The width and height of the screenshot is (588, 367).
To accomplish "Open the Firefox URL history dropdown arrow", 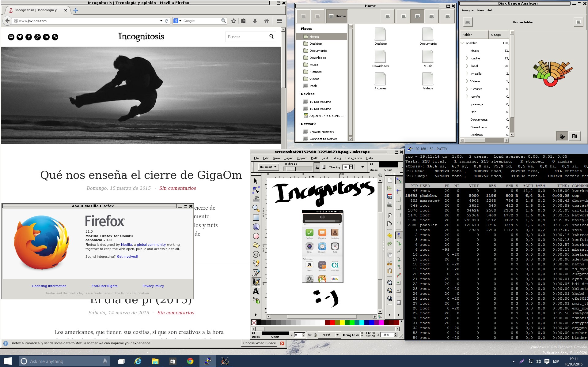I will pyautogui.click(x=161, y=21).
